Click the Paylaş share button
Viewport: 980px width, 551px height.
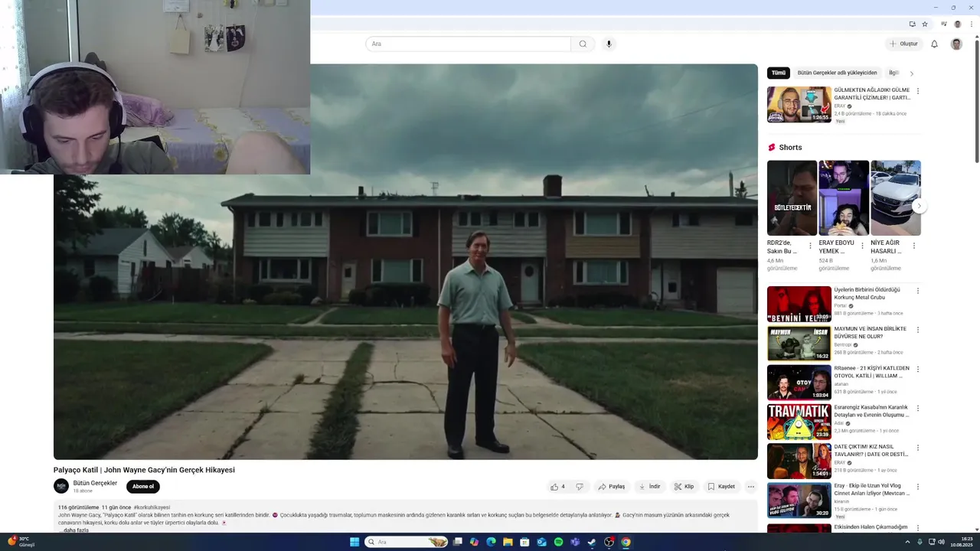point(612,487)
